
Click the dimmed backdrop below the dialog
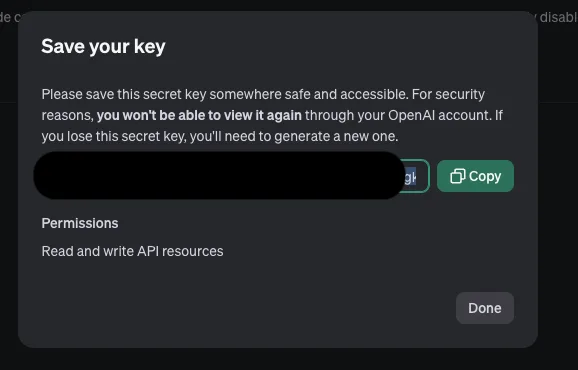pos(289,359)
